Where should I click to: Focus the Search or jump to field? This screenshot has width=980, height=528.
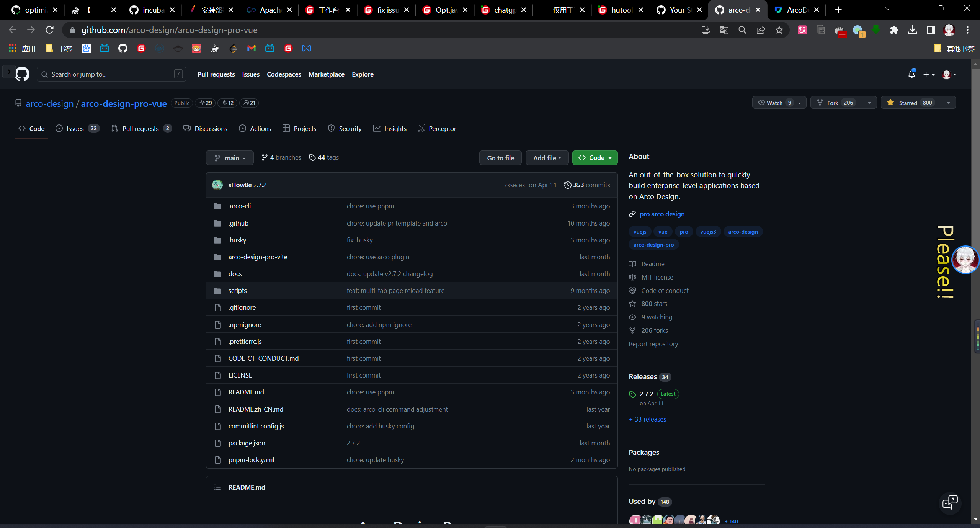click(111, 74)
